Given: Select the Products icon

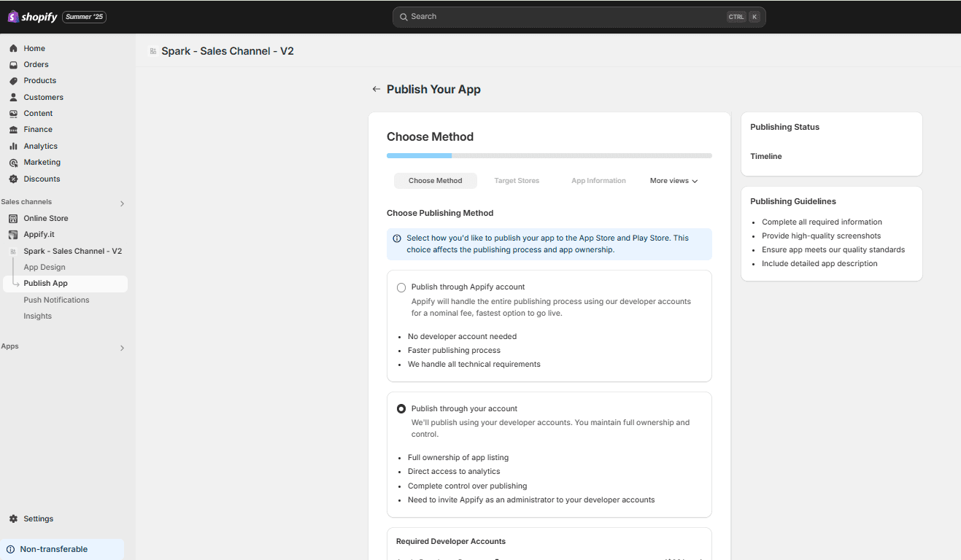Looking at the screenshot, I should [x=13, y=80].
